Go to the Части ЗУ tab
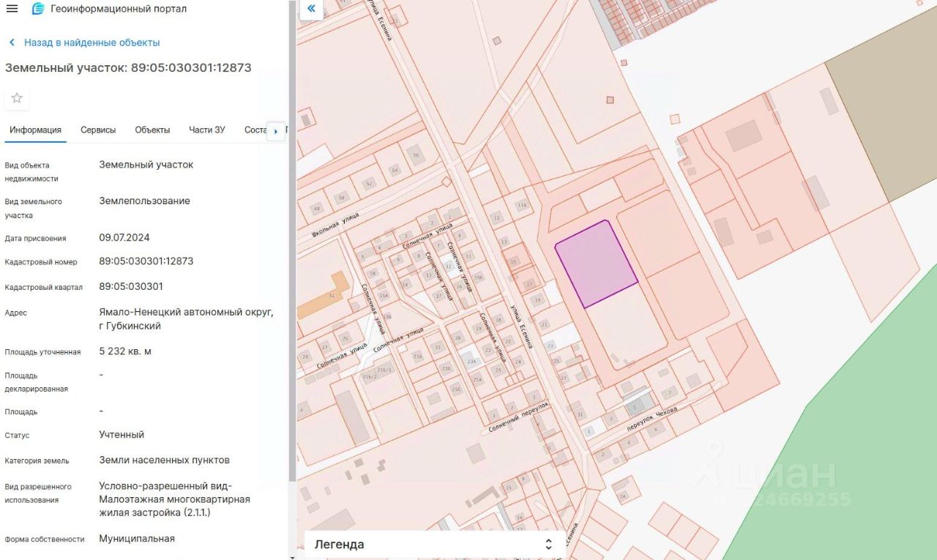The width and height of the screenshot is (937, 560). (207, 130)
